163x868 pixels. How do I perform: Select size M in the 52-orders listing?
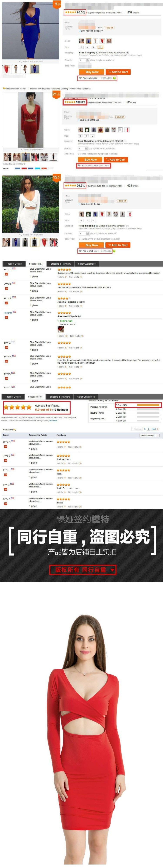(x=86, y=136)
